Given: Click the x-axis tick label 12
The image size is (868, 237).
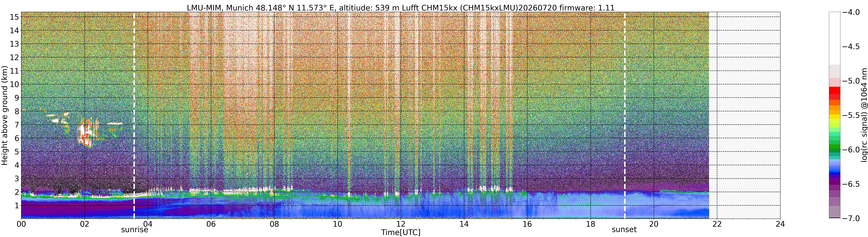Looking at the screenshot, I should (401, 224).
